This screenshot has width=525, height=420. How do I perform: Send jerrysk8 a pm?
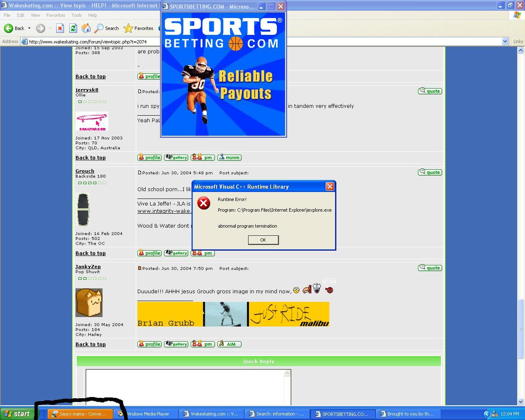click(x=203, y=157)
